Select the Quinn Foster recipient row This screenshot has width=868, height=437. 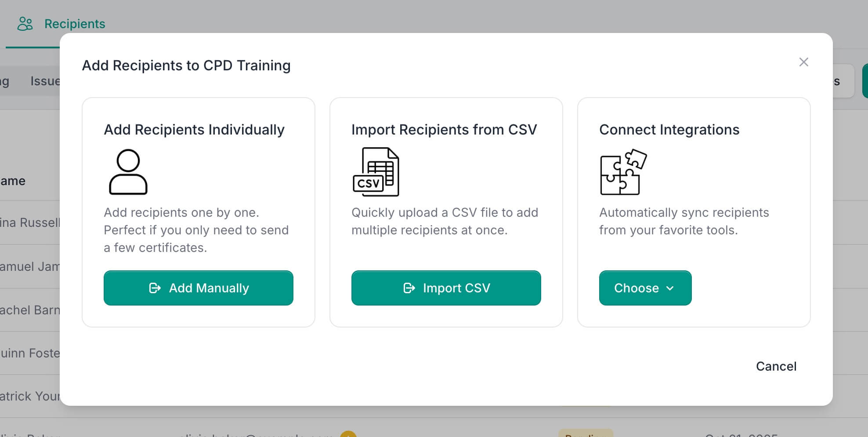click(29, 353)
